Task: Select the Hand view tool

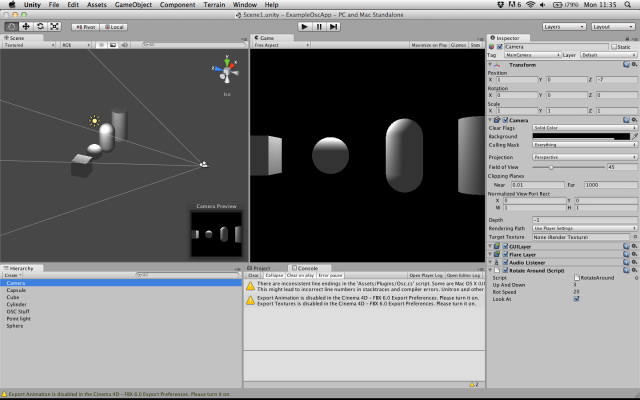Action: pyautogui.click(x=11, y=27)
